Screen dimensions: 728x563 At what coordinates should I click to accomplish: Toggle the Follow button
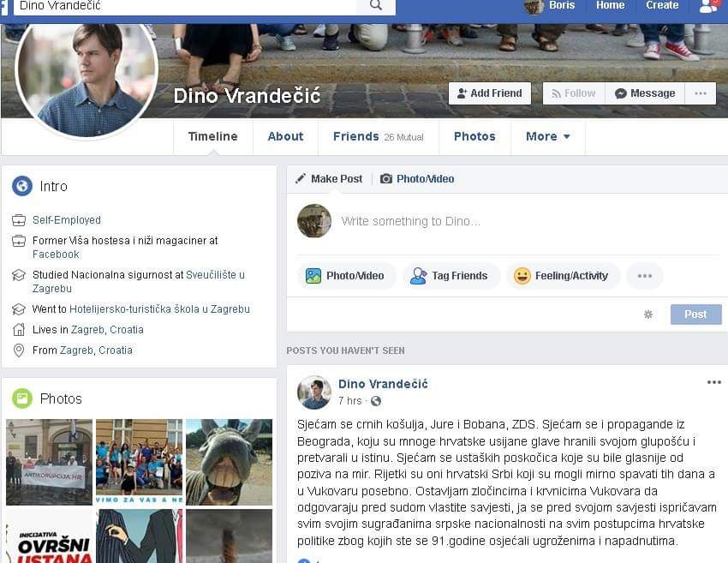point(574,93)
